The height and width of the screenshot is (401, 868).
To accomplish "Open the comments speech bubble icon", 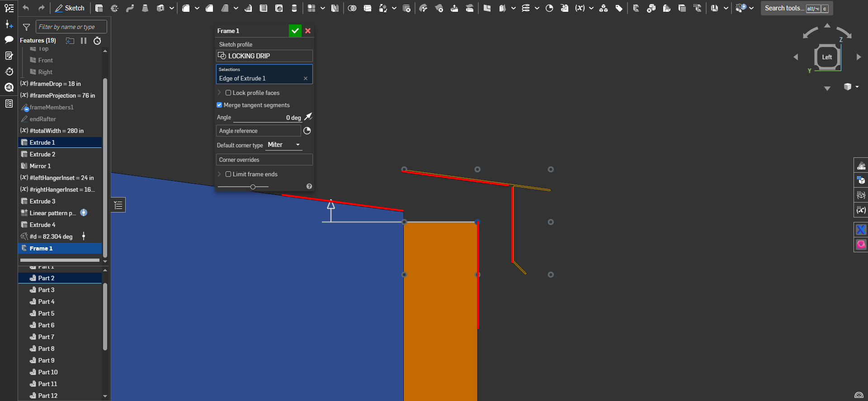I will coord(9,39).
